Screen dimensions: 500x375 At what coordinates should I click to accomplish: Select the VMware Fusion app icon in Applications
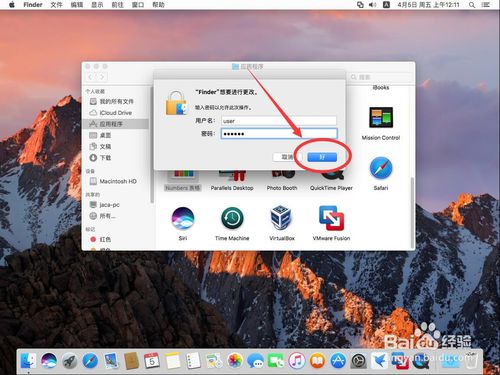(x=331, y=218)
